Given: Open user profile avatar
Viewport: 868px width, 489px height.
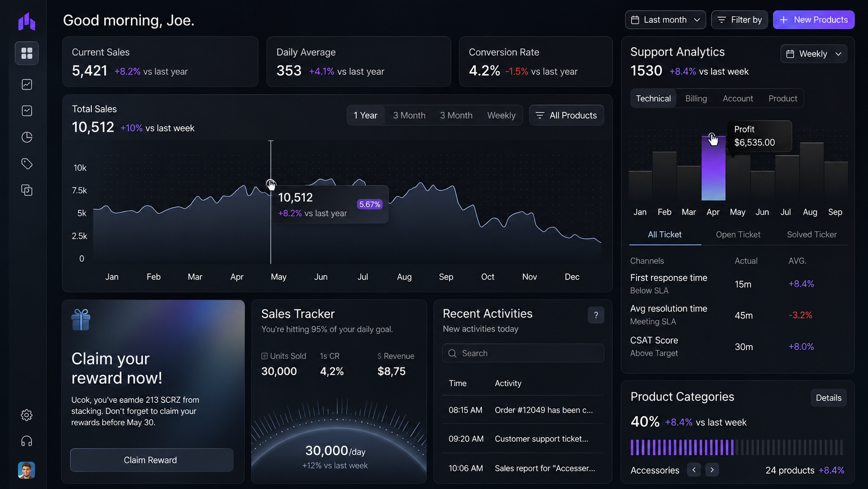Looking at the screenshot, I should (26, 470).
